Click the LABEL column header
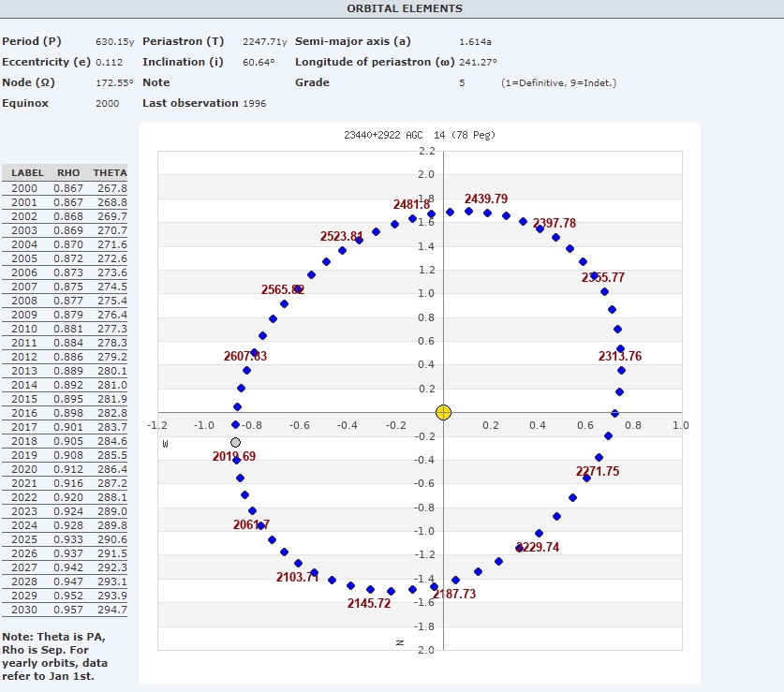Screen dimensions: 784x692 click(27, 173)
